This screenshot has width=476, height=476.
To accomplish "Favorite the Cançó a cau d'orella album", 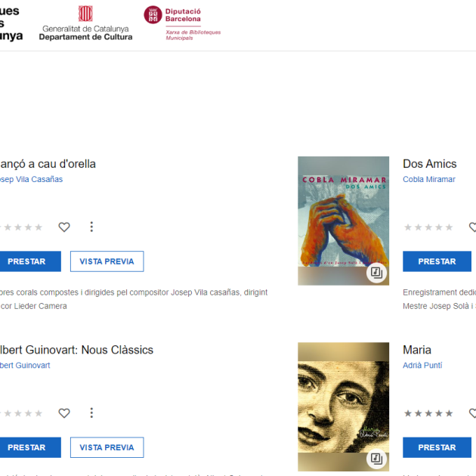I will [64, 227].
